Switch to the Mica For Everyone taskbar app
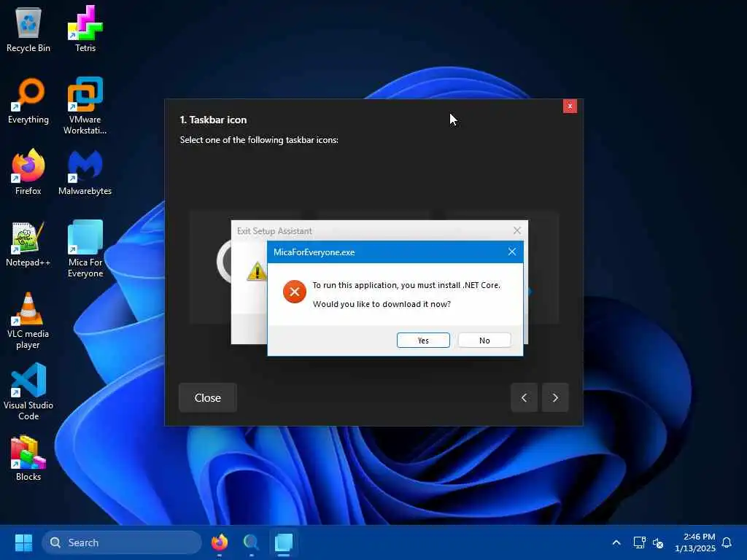This screenshot has width=747, height=560. tap(284, 542)
